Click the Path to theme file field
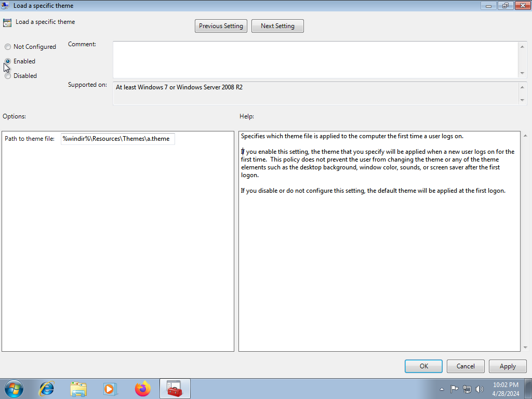 point(117,139)
